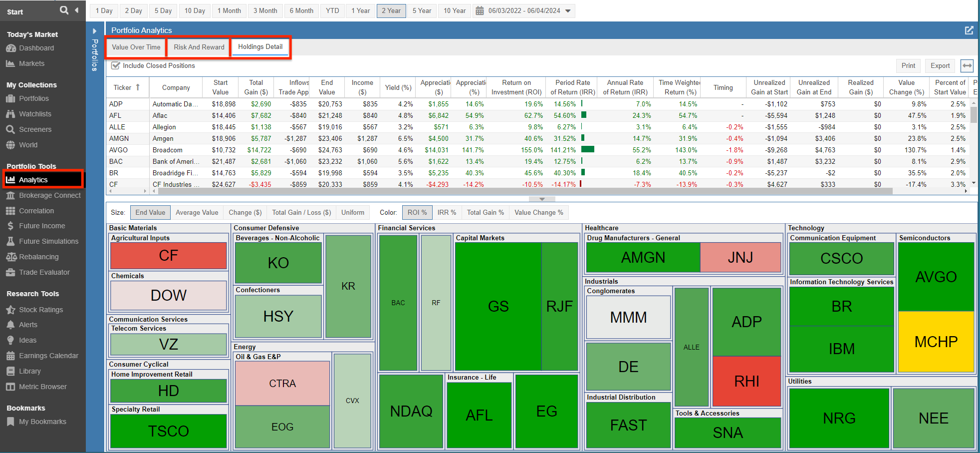Color treemap by Total Gain %
The height and width of the screenshot is (453, 980).
tap(486, 212)
